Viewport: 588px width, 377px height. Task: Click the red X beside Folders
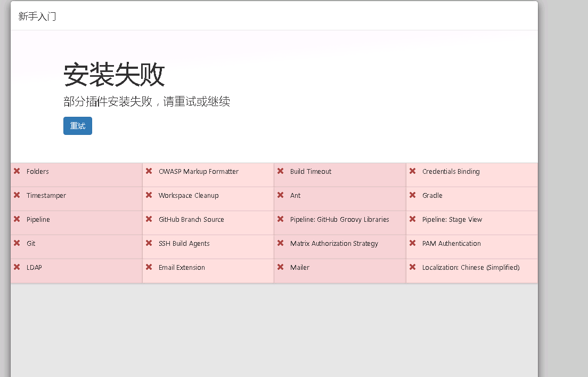coord(17,171)
